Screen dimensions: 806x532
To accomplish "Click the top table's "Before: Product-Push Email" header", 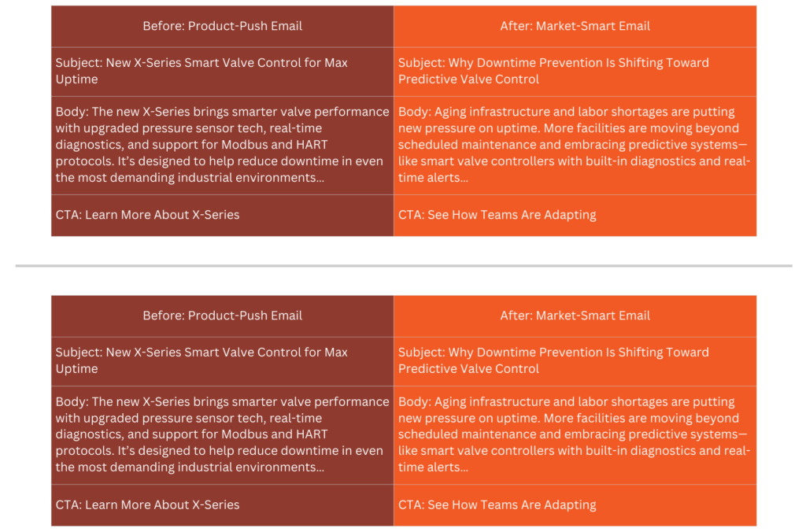I will (222, 26).
